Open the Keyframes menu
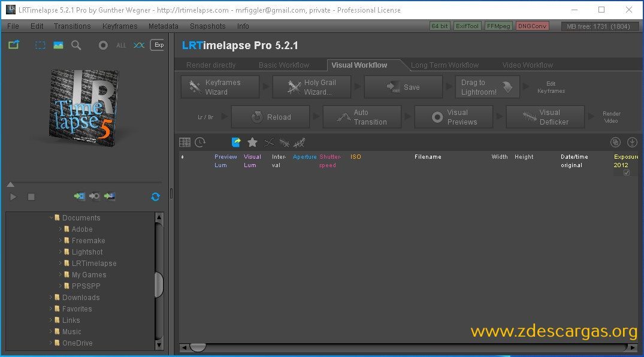Image resolution: width=644 pixels, height=357 pixels. tap(120, 26)
